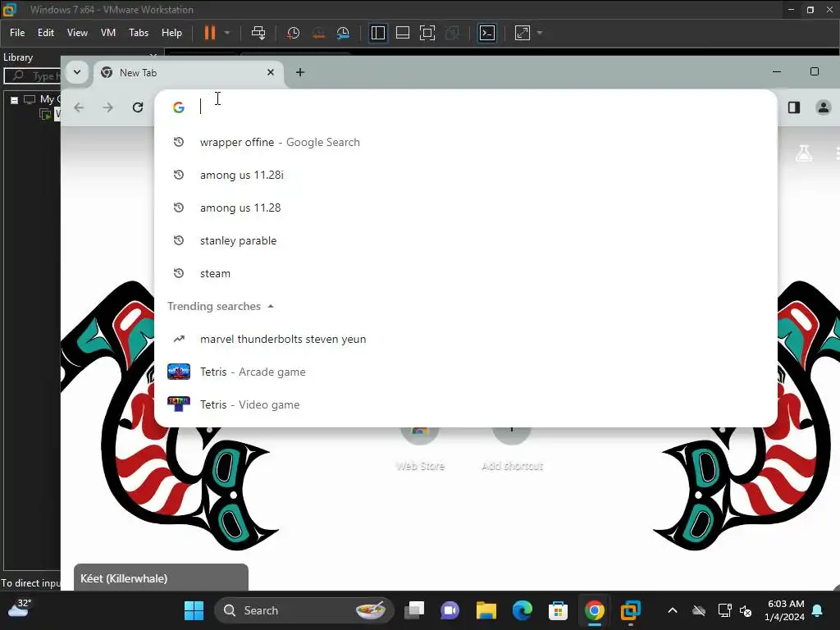840x630 pixels.
Task: Toggle Chrome side panel
Action: pos(794,107)
